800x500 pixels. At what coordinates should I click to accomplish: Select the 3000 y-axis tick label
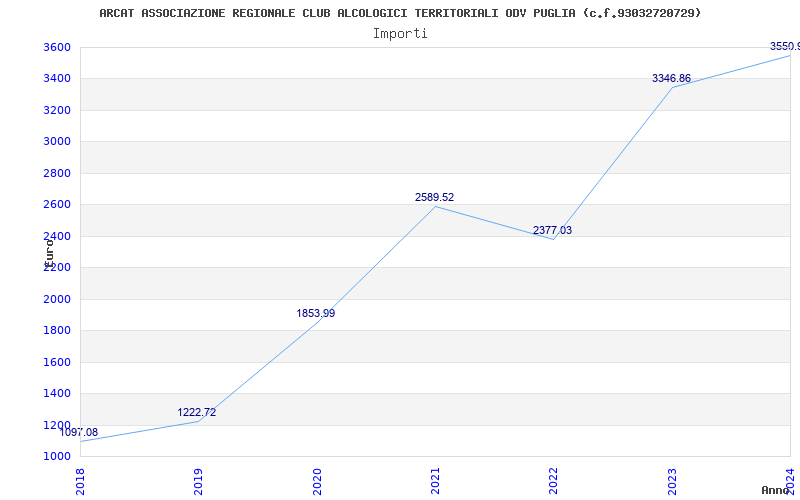pos(57,141)
